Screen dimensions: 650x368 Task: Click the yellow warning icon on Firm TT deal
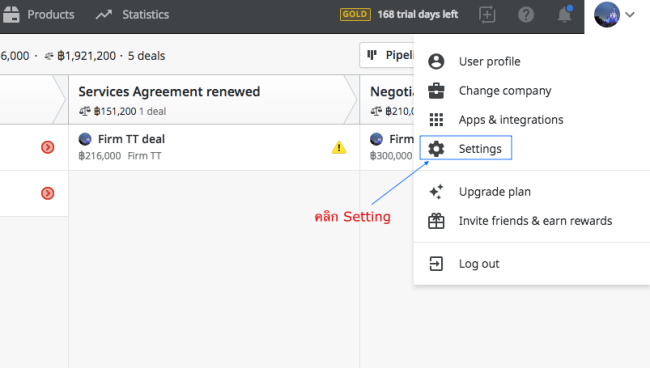[x=339, y=147]
